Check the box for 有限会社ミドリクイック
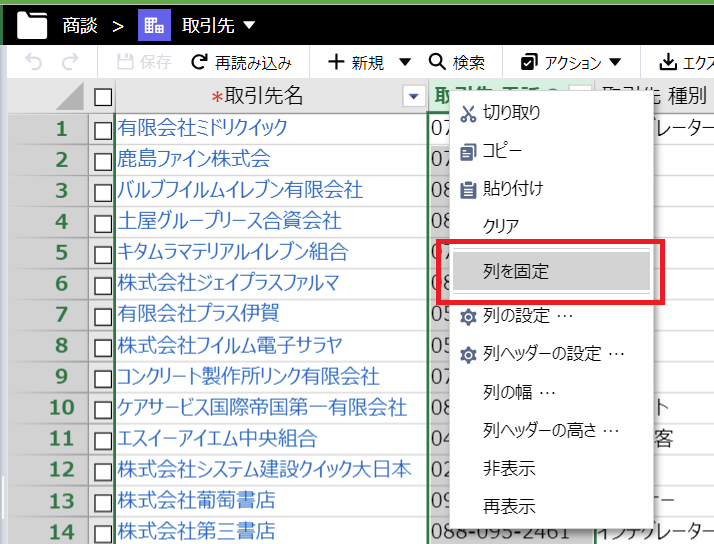The height and width of the screenshot is (544, 714). (102, 129)
